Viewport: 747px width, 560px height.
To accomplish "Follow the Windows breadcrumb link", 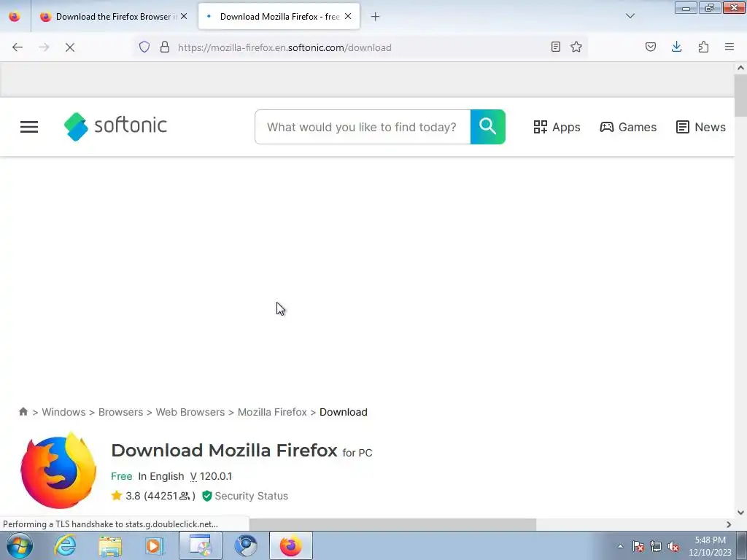I will point(64,412).
